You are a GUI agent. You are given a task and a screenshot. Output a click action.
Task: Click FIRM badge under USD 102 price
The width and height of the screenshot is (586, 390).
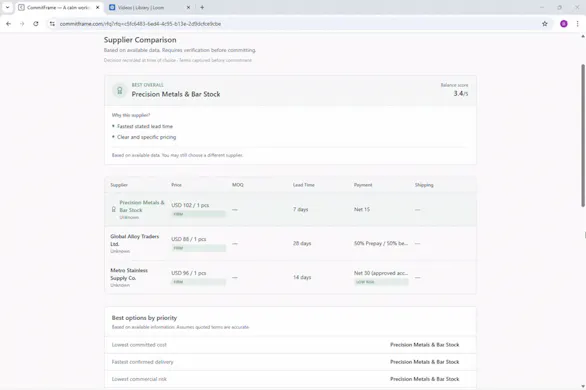point(198,214)
